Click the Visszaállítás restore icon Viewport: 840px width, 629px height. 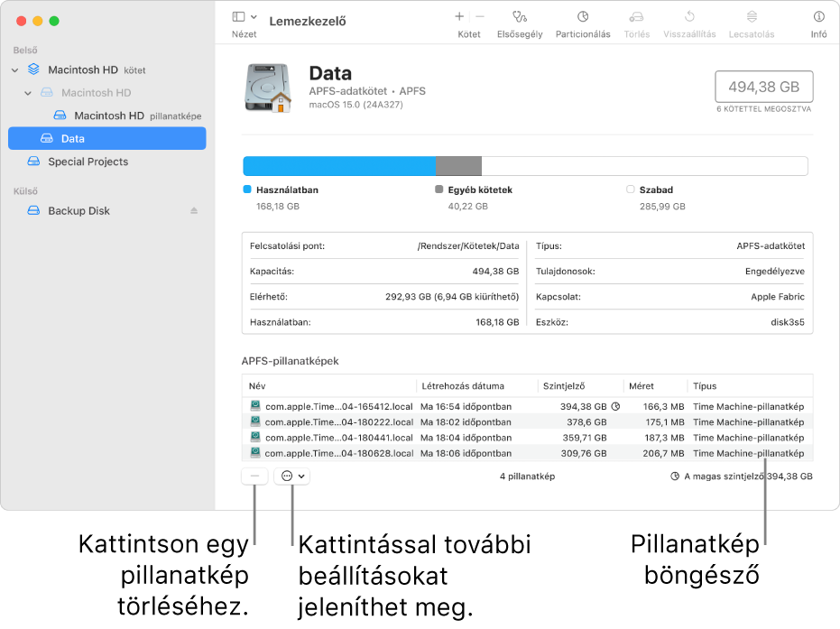689,16
